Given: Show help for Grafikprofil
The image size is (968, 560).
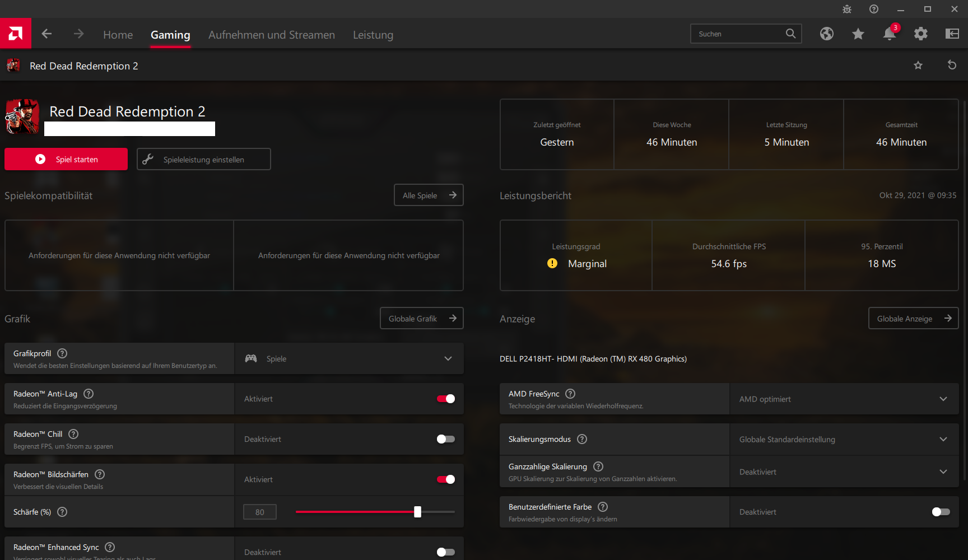Looking at the screenshot, I should (63, 353).
